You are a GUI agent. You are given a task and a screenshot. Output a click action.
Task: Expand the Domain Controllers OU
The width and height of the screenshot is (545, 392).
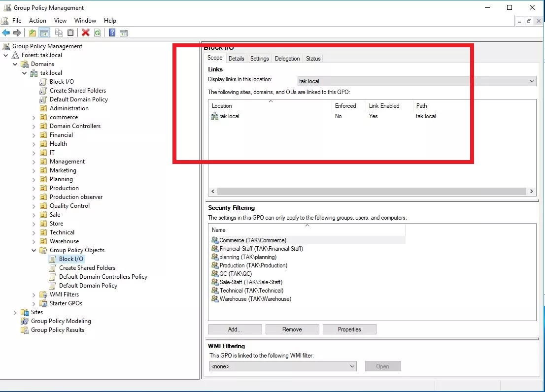click(34, 127)
